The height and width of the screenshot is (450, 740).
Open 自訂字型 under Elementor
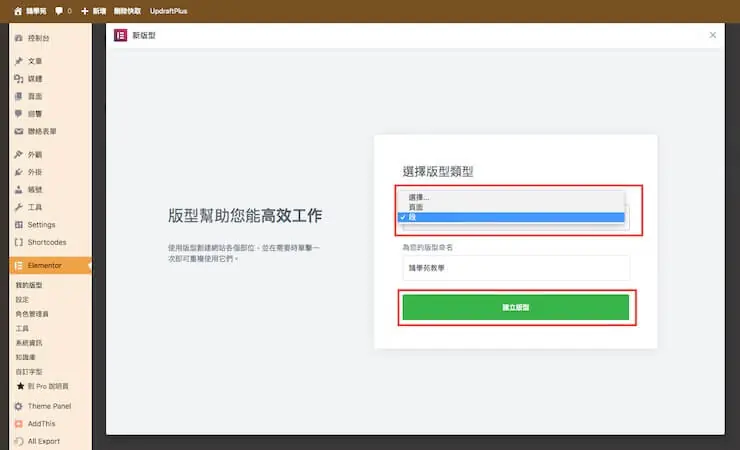[29, 372]
